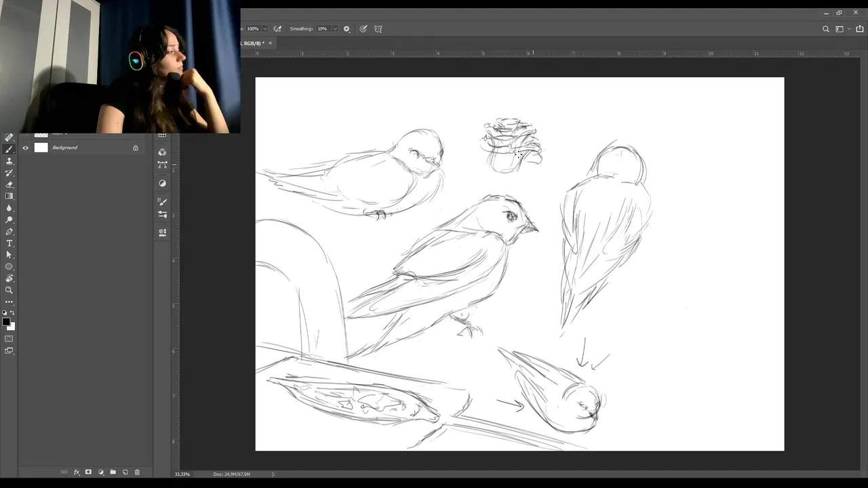Screen dimensions: 868x488
Task: Select the Background layer name
Action: point(65,148)
